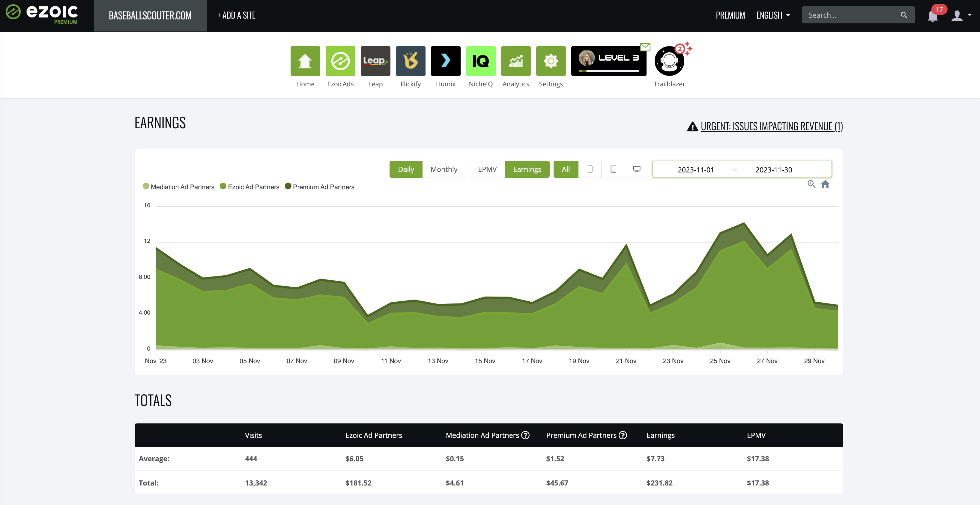The image size is (980, 505).
Task: Click the warning triangle icon
Action: coord(692,127)
